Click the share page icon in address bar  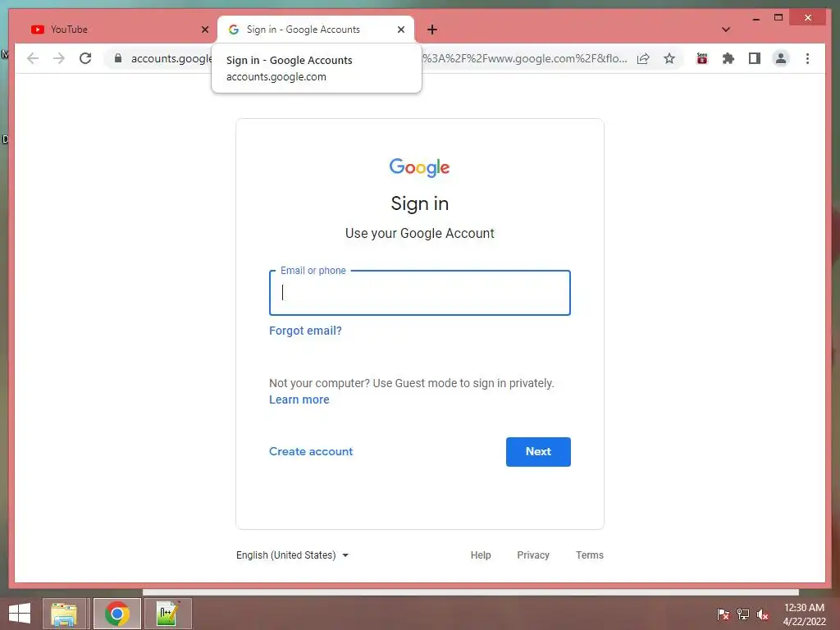643,58
